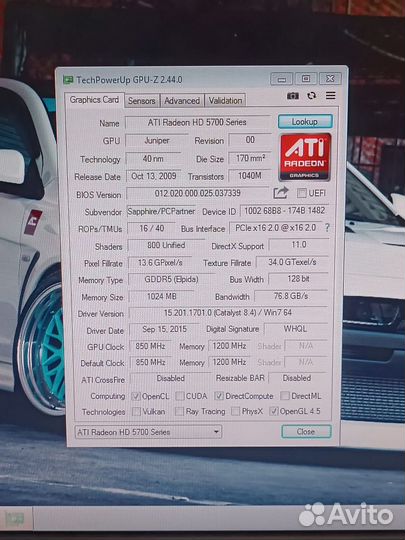The height and width of the screenshot is (540, 405).
Task: Open the Validation tab
Action: [225, 101]
